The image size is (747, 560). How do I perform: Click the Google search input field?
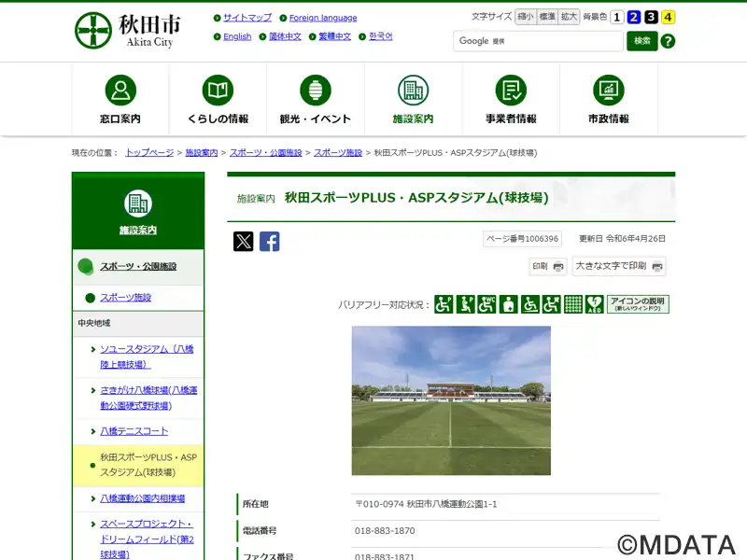(x=538, y=41)
